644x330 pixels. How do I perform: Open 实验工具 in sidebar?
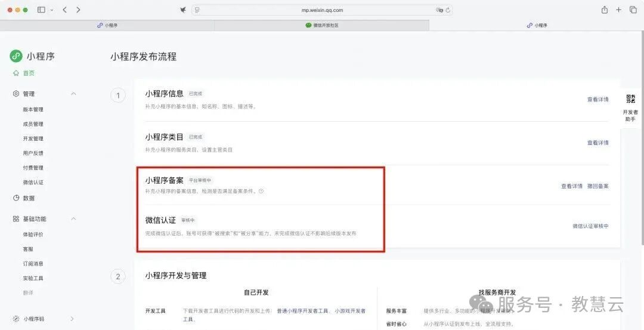(33, 278)
